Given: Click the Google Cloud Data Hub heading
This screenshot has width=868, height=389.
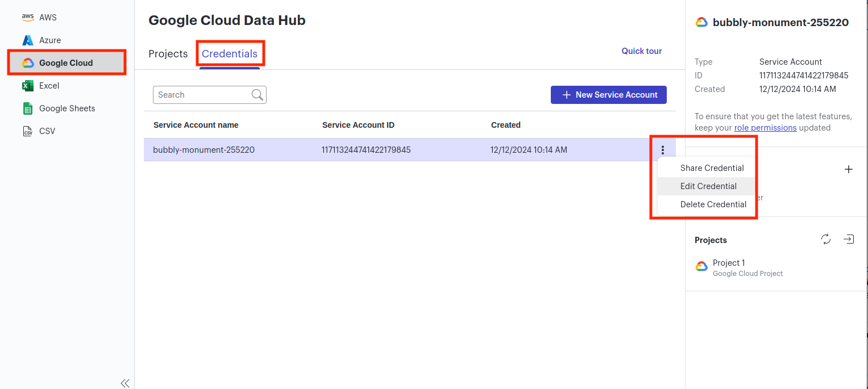Looking at the screenshot, I should click(227, 20).
